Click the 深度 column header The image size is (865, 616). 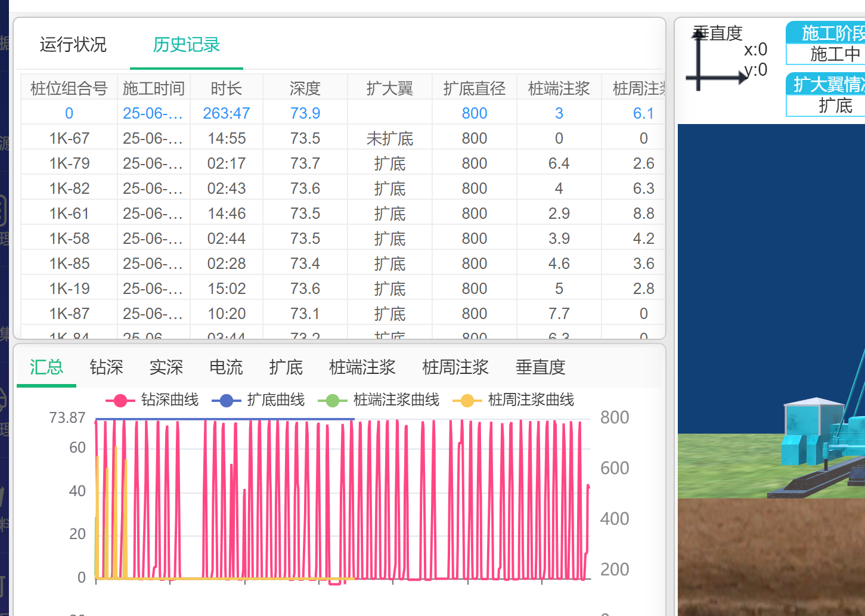point(305,88)
